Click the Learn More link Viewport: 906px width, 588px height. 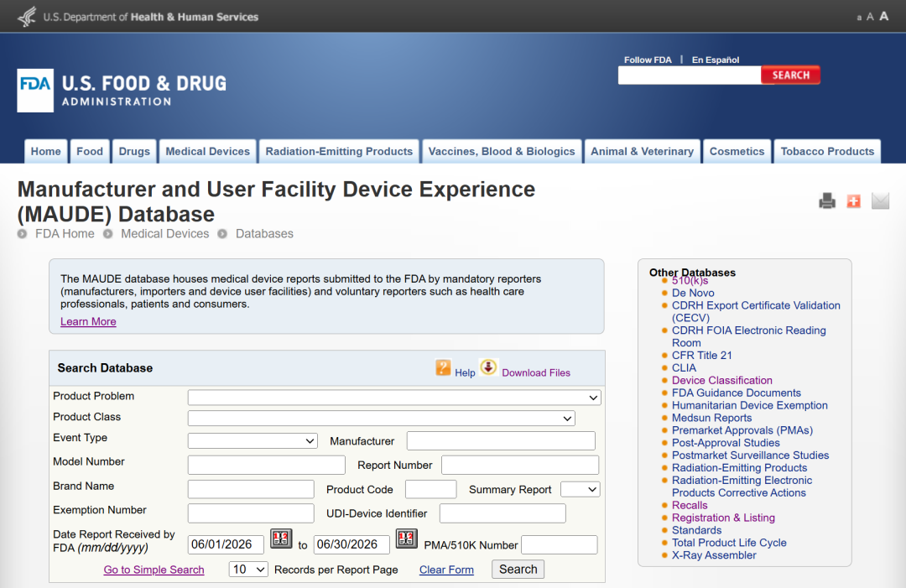pyautogui.click(x=88, y=322)
